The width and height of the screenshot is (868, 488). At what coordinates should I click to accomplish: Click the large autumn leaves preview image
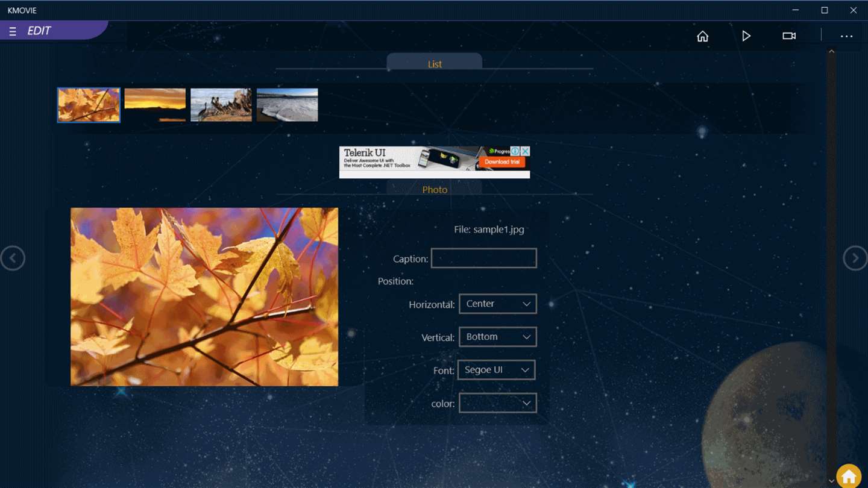pos(204,297)
